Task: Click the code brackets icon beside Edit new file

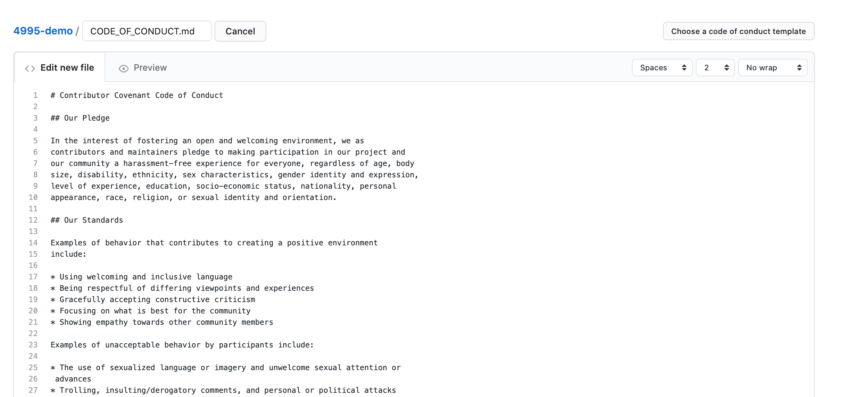Action: (x=30, y=68)
